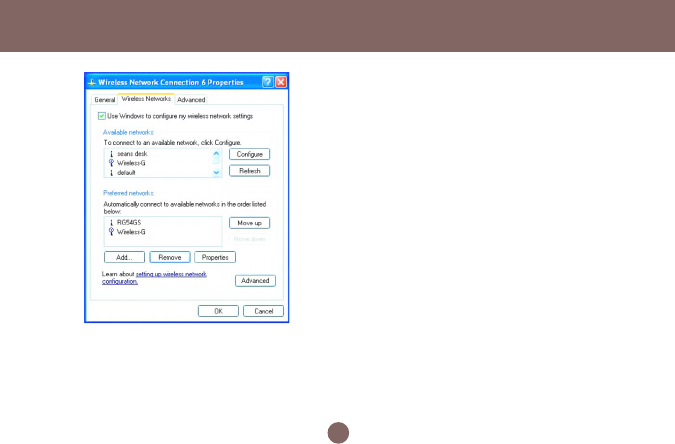This screenshot has height=444, width=675.
Task: Open the Advanced tab
Action: click(x=191, y=99)
